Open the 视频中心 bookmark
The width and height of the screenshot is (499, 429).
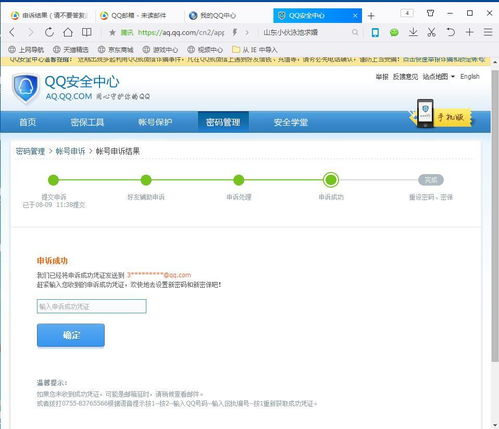(205, 50)
